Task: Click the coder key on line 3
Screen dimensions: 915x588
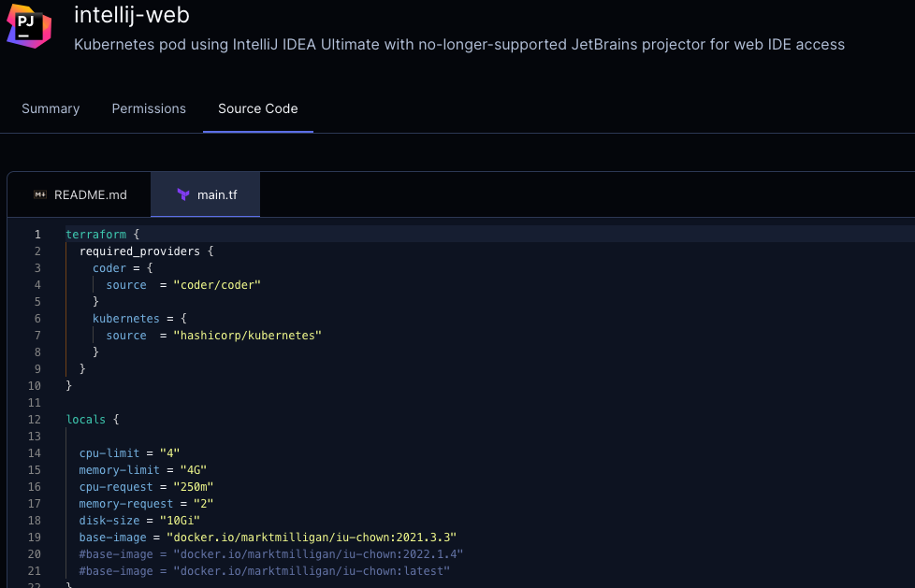Action: [109, 267]
